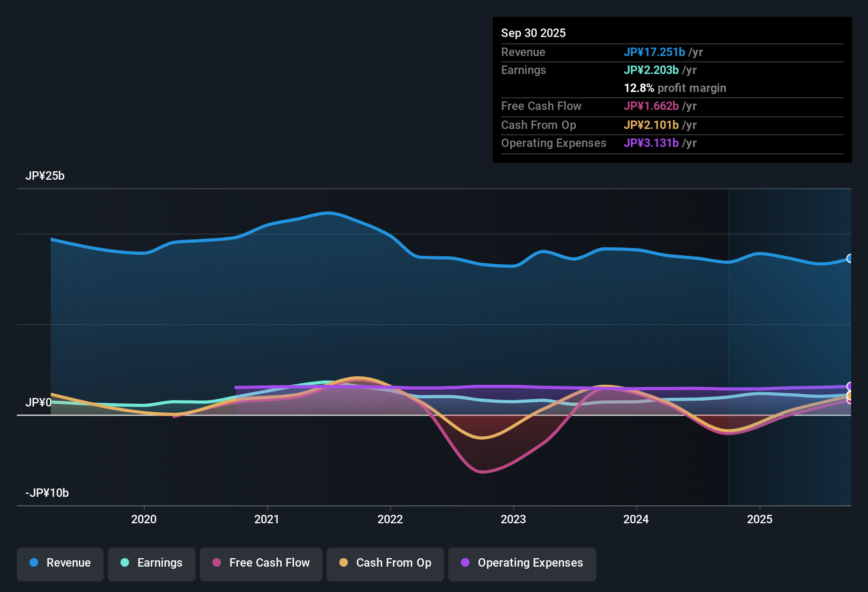
Task: Click the blue Revenue legend dot
Action: tap(34, 563)
